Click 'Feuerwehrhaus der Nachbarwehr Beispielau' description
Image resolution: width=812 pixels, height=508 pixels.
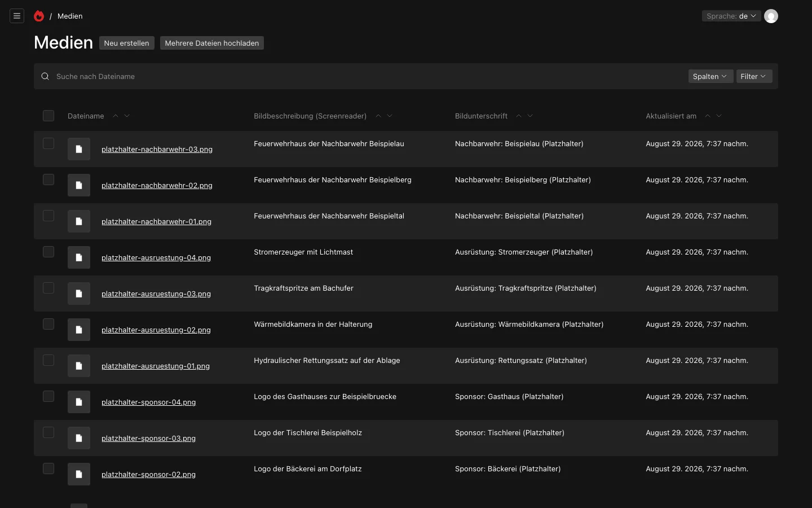pyautogui.click(x=329, y=144)
